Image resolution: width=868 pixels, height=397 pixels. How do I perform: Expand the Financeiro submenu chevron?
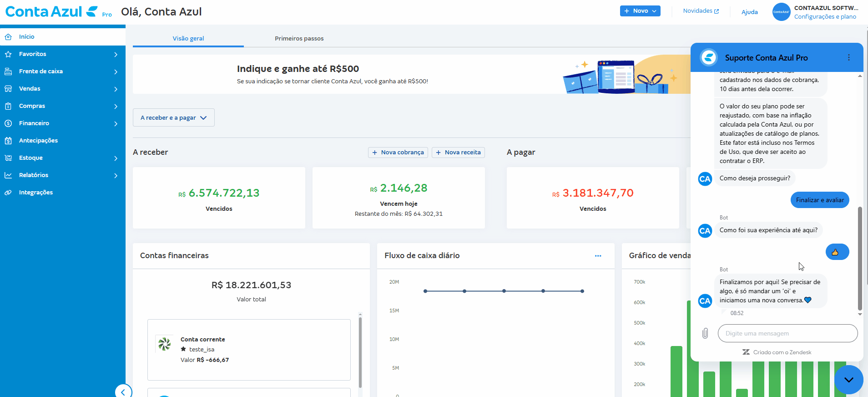click(116, 124)
